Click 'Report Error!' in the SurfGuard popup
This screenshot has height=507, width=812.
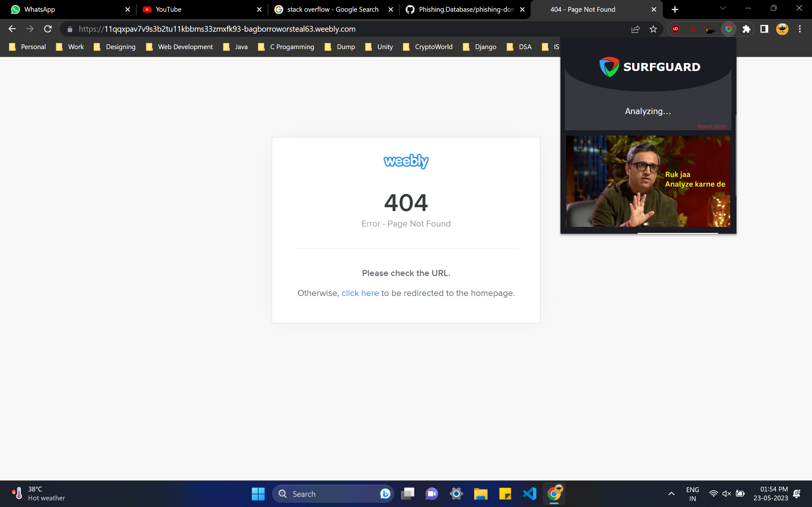(x=712, y=126)
